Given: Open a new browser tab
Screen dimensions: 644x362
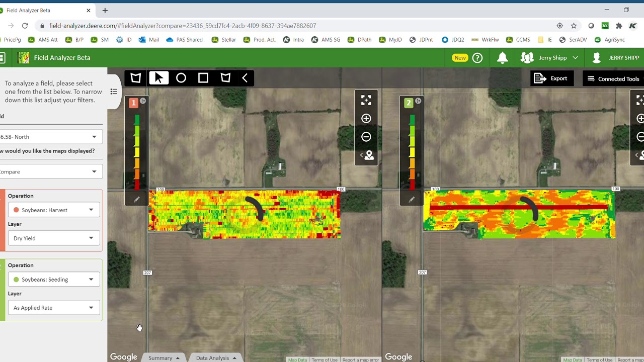Looking at the screenshot, I should (x=105, y=10).
